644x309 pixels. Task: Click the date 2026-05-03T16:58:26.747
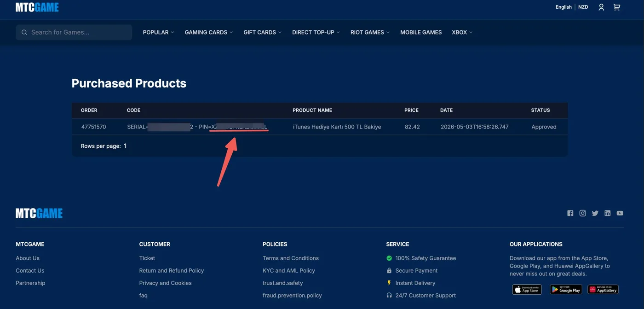tap(475, 127)
